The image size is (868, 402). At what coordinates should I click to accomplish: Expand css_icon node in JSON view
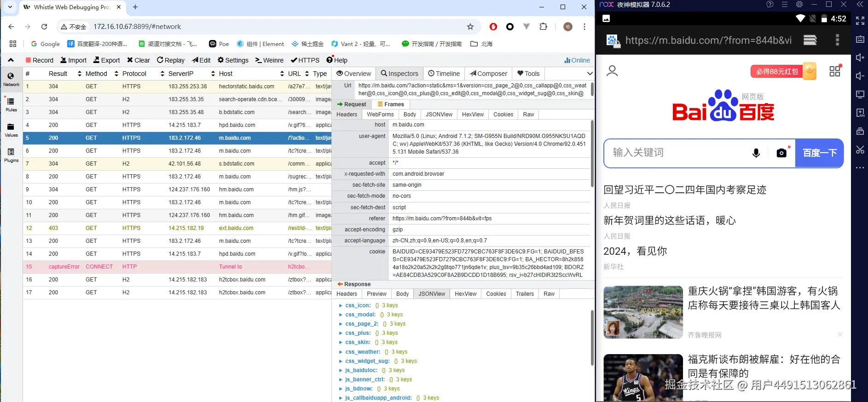tap(341, 305)
